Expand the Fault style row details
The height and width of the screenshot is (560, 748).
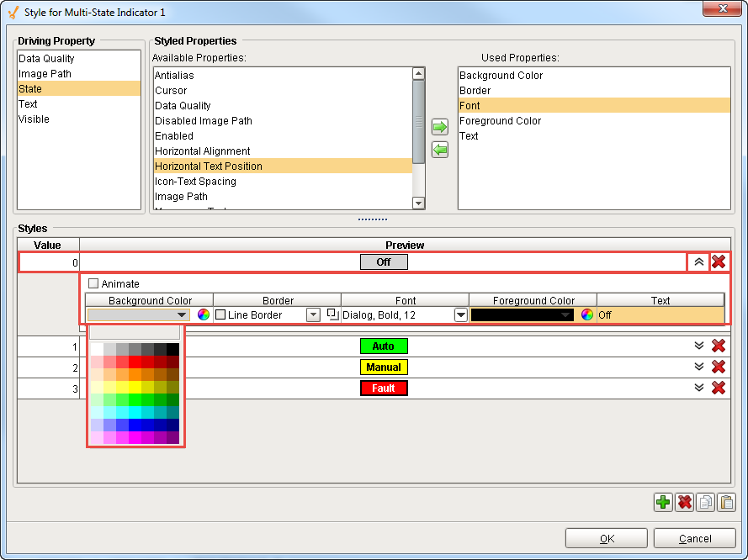(x=698, y=388)
